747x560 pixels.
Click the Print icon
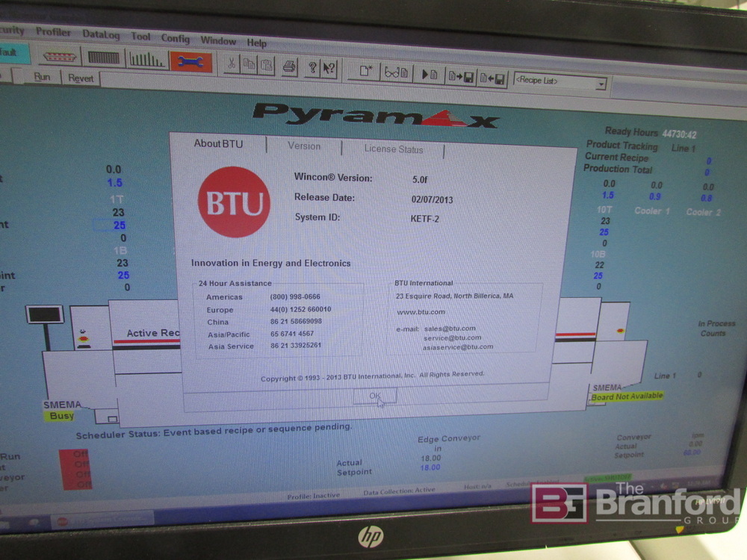click(x=288, y=66)
